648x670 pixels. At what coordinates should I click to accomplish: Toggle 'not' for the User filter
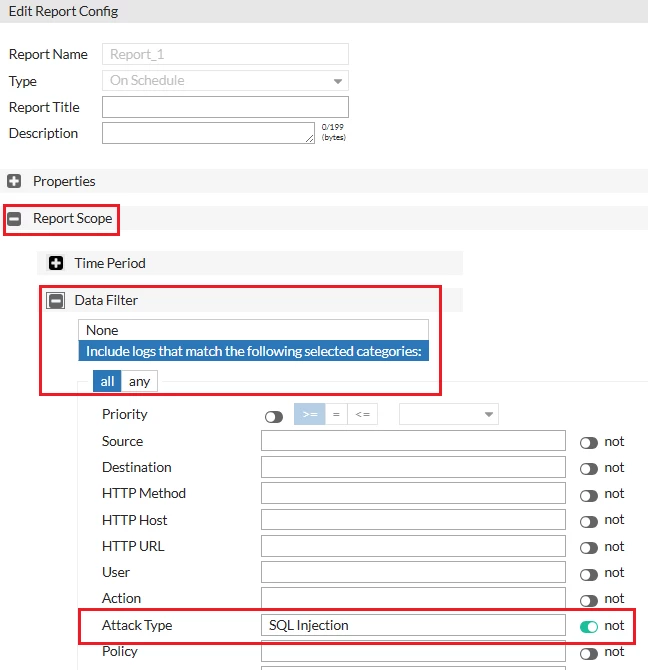coord(589,575)
